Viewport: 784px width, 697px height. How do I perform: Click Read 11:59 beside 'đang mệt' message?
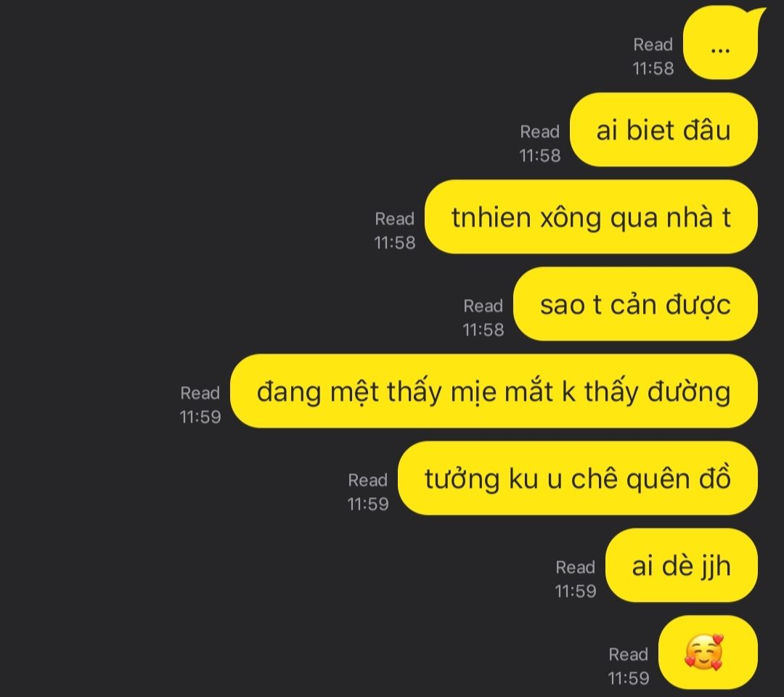click(x=200, y=404)
